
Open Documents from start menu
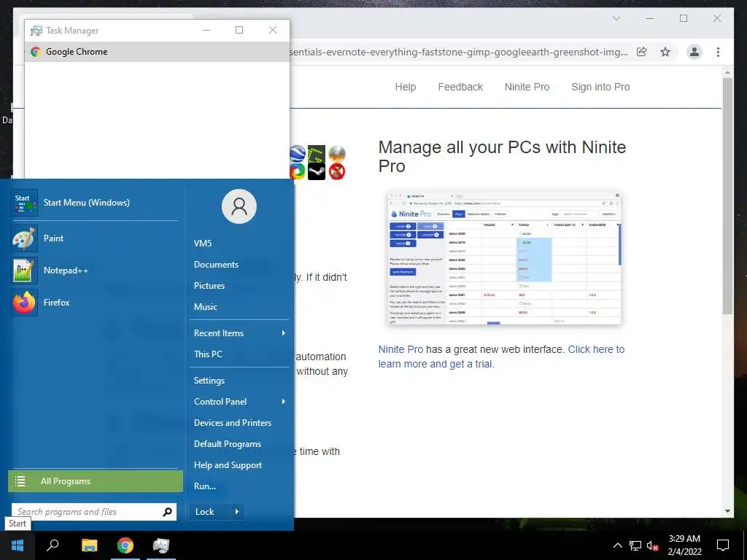click(216, 264)
